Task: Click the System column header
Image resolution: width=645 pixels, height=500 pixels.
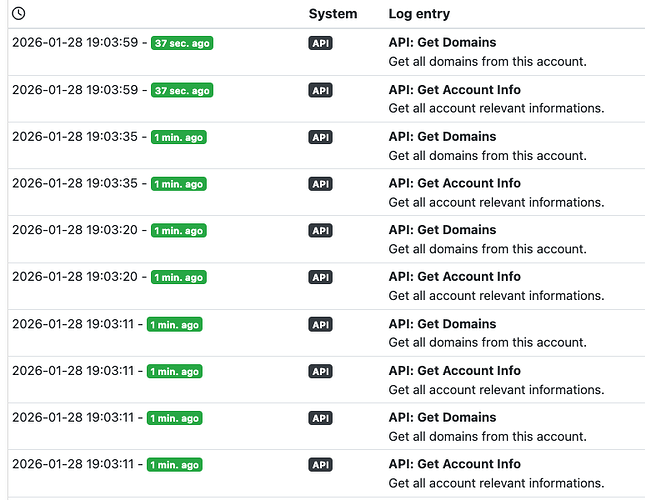Action: coord(332,14)
